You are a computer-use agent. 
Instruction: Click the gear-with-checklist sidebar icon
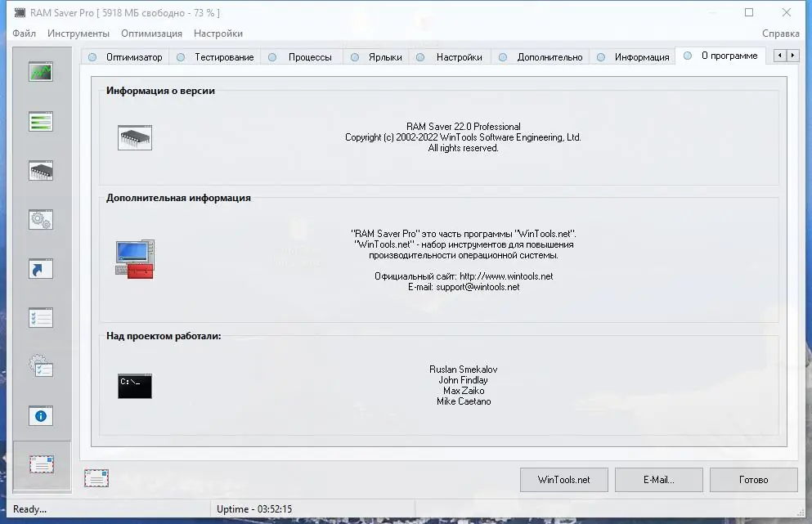point(41,366)
